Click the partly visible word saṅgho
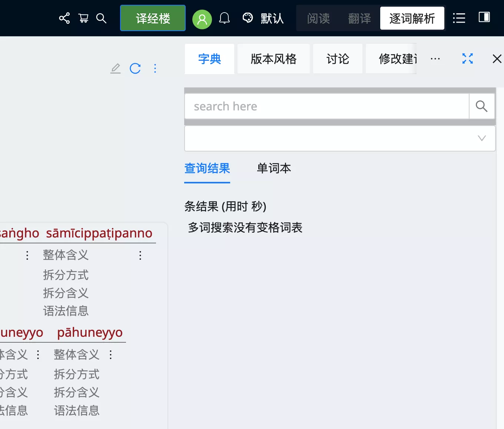The image size is (504, 429). point(19,233)
